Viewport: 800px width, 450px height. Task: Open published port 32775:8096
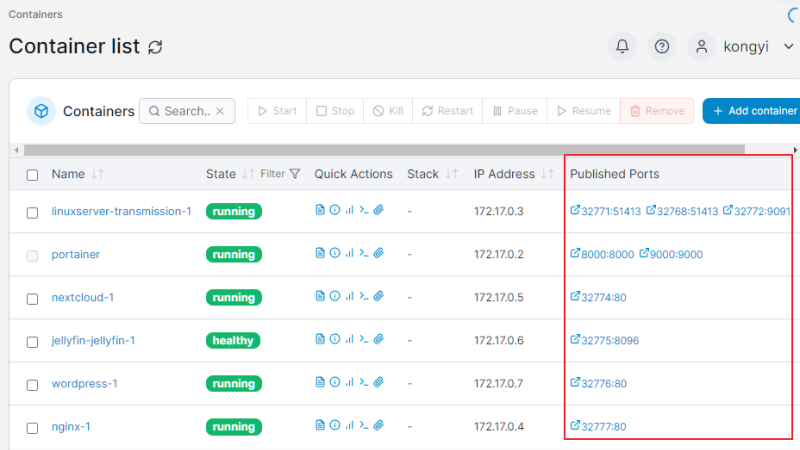pos(605,340)
